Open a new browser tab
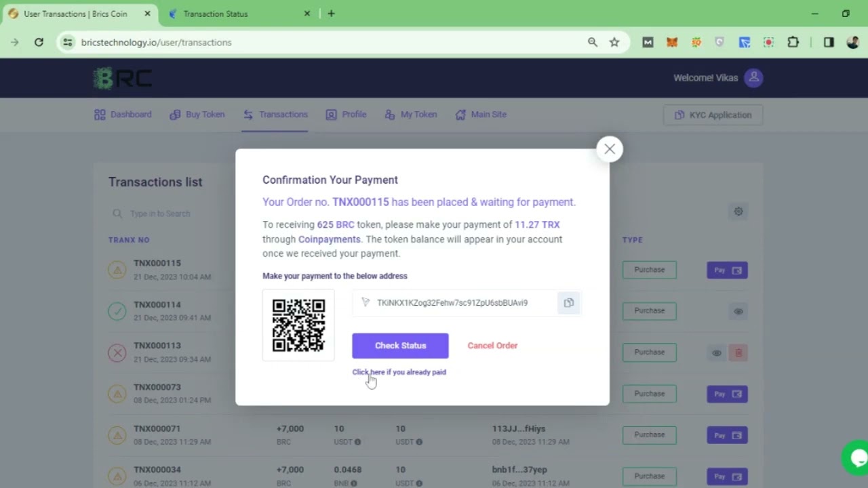Viewport: 868px width, 488px height. click(x=331, y=14)
